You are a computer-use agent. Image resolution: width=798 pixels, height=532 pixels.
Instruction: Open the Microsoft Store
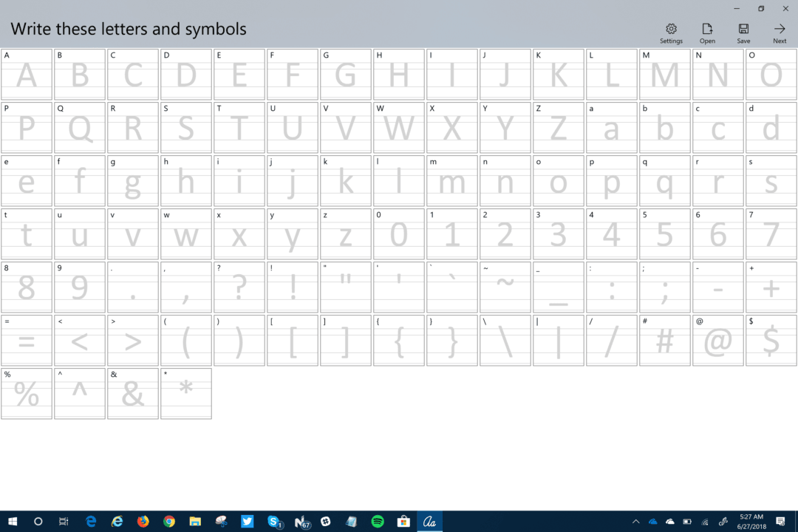pyautogui.click(x=403, y=522)
